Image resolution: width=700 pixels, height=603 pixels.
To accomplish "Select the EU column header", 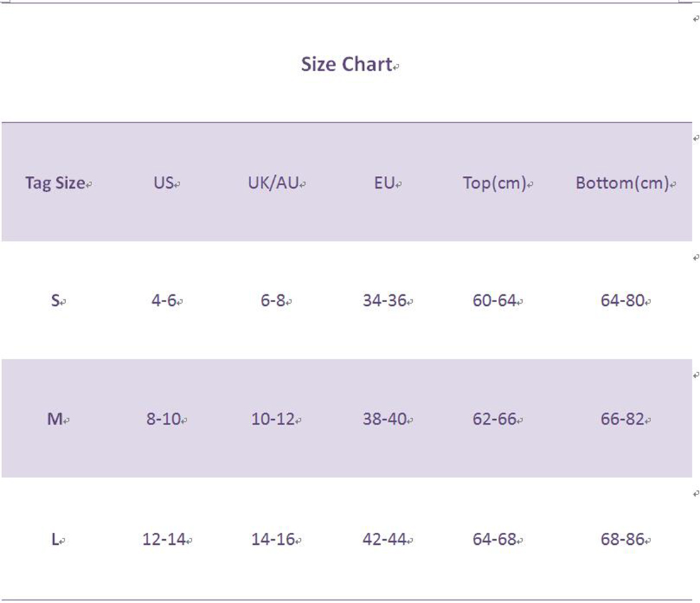I will (384, 183).
